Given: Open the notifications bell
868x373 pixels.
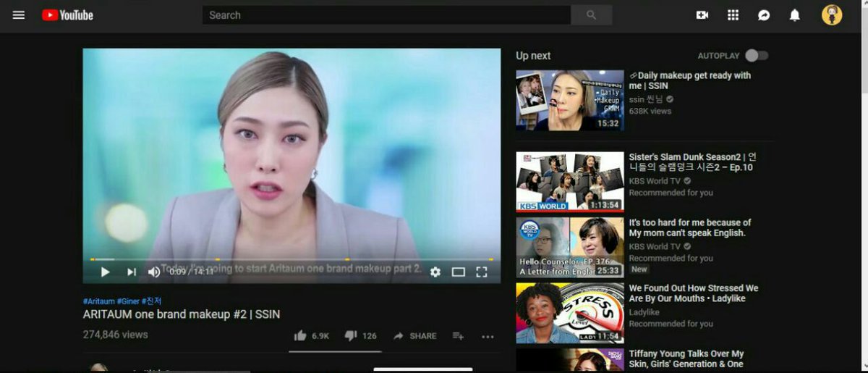Looking at the screenshot, I should [795, 15].
